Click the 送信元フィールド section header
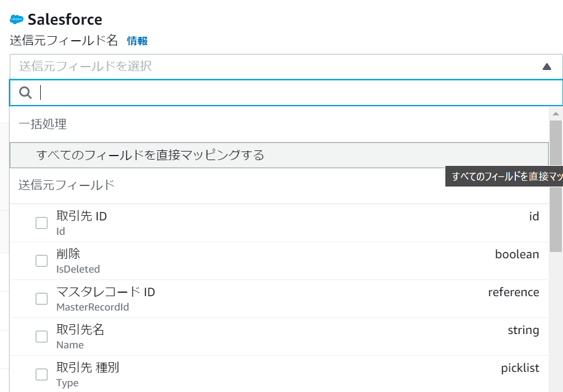The image size is (563, 392). pos(67,185)
